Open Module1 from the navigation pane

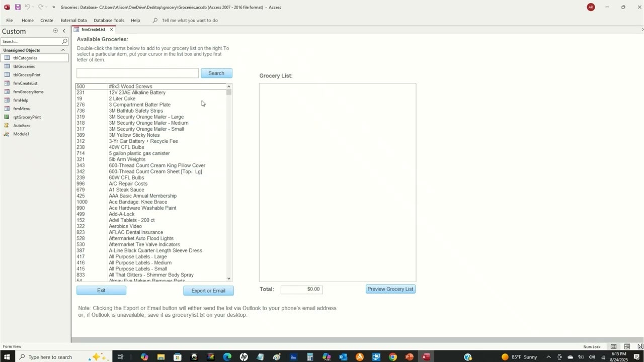coord(21,134)
